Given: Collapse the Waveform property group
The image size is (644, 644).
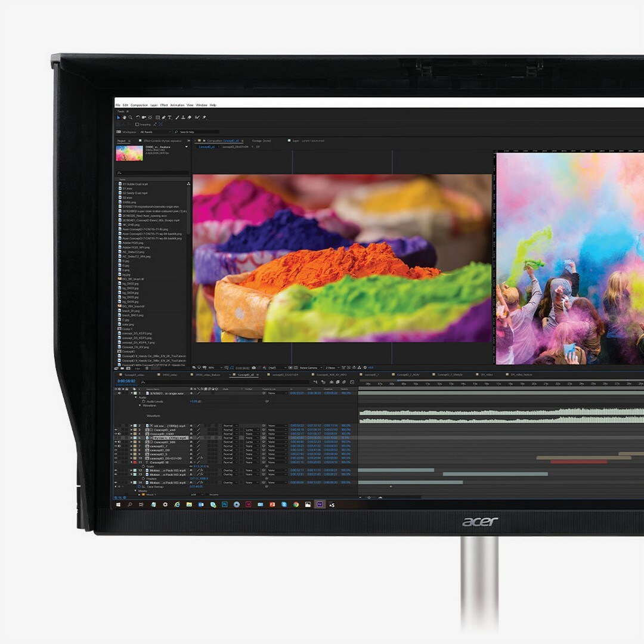Looking at the screenshot, I should (140, 405).
